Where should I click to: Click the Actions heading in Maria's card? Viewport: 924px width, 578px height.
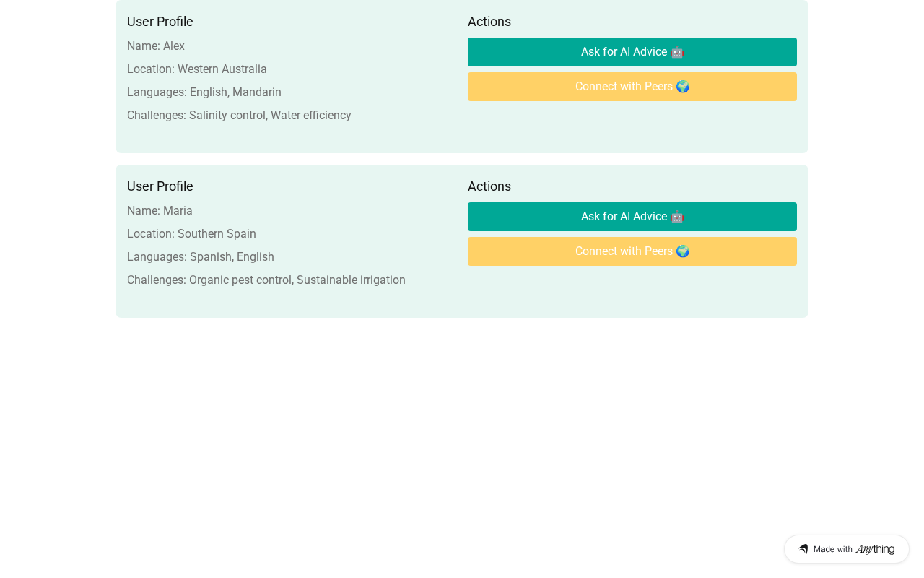click(x=489, y=186)
